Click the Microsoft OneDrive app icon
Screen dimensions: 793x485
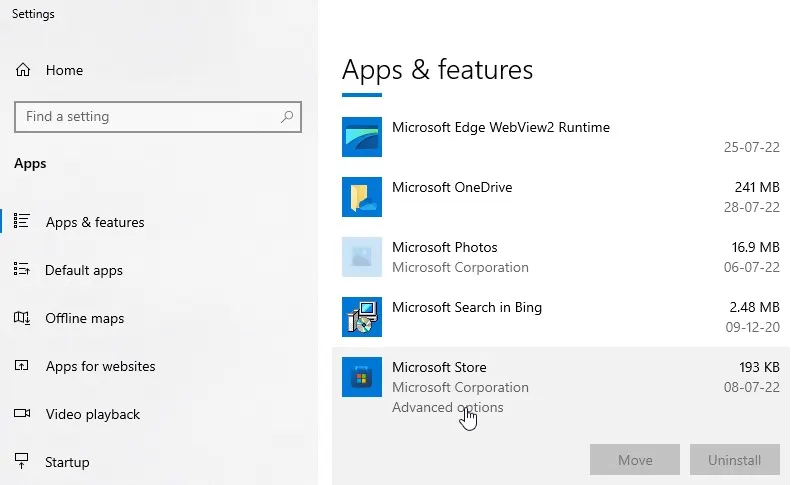(362, 197)
